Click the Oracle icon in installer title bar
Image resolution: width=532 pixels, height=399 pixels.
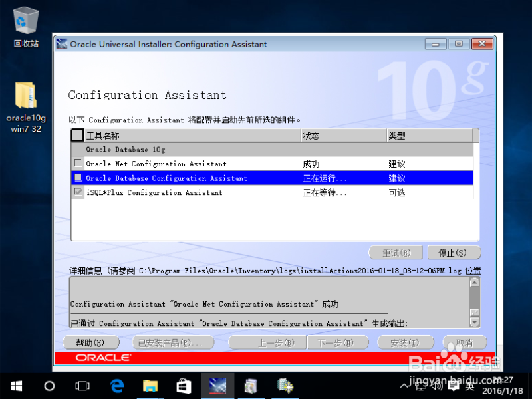(62, 43)
